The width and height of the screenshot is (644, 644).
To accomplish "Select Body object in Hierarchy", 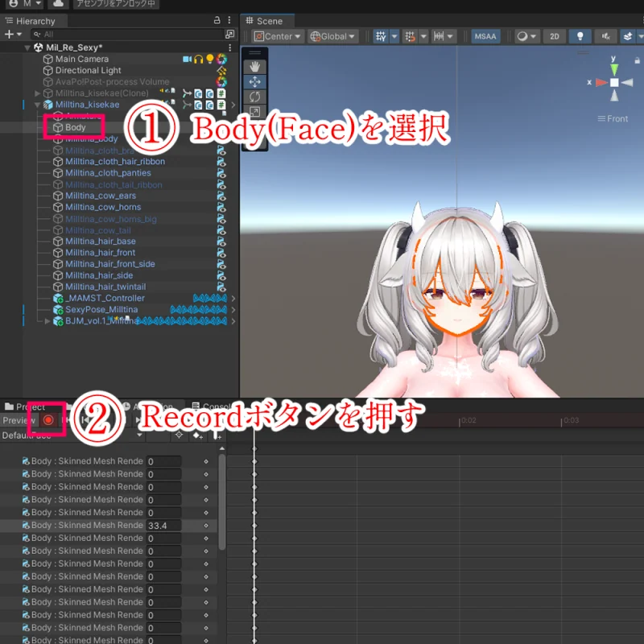I will tap(75, 127).
